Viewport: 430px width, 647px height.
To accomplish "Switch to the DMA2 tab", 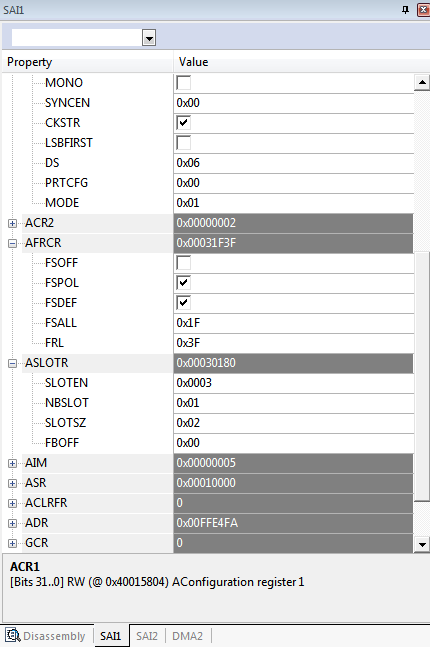I will [187, 636].
